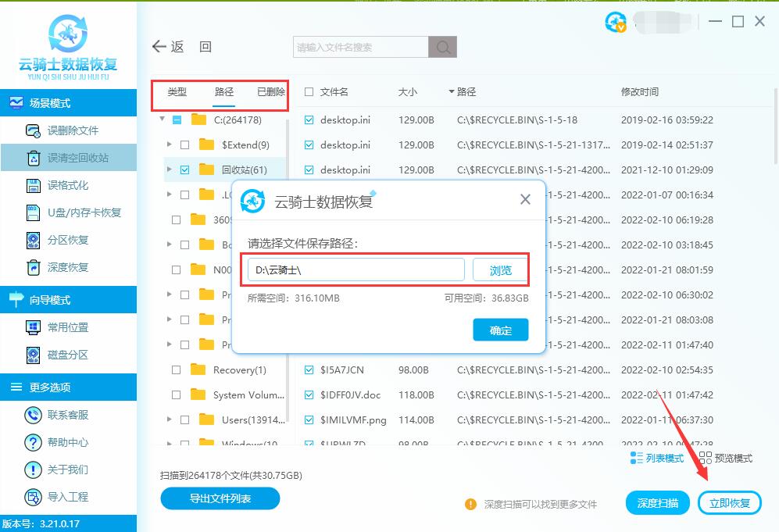Click the 向导模式 signpost header icon
779x532 pixels.
pyautogui.click(x=16, y=299)
